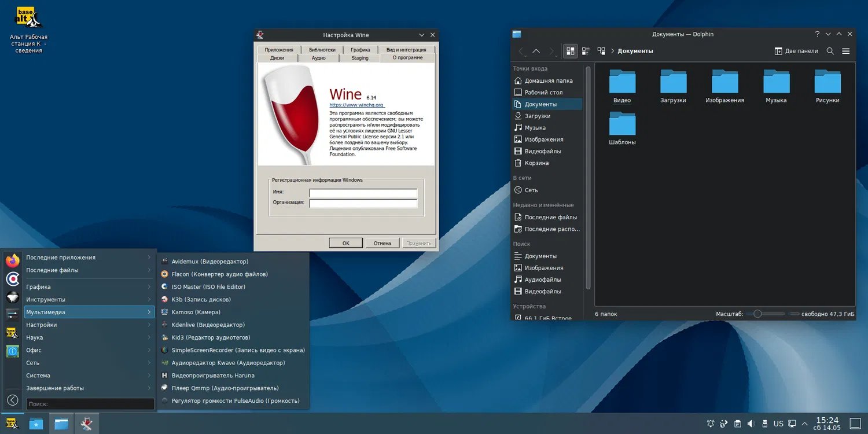
Task: Click the search magnifier in Dolphin toolbar
Action: pyautogui.click(x=830, y=51)
